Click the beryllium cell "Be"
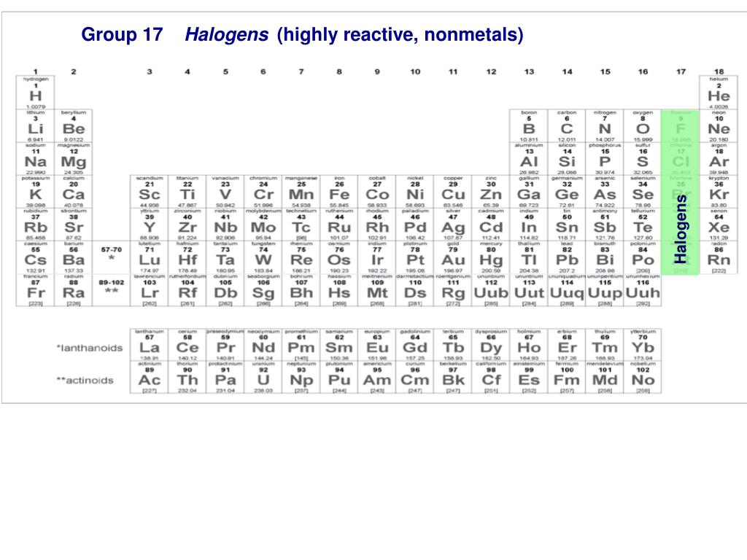This screenshot has width=747, height=560. click(74, 126)
